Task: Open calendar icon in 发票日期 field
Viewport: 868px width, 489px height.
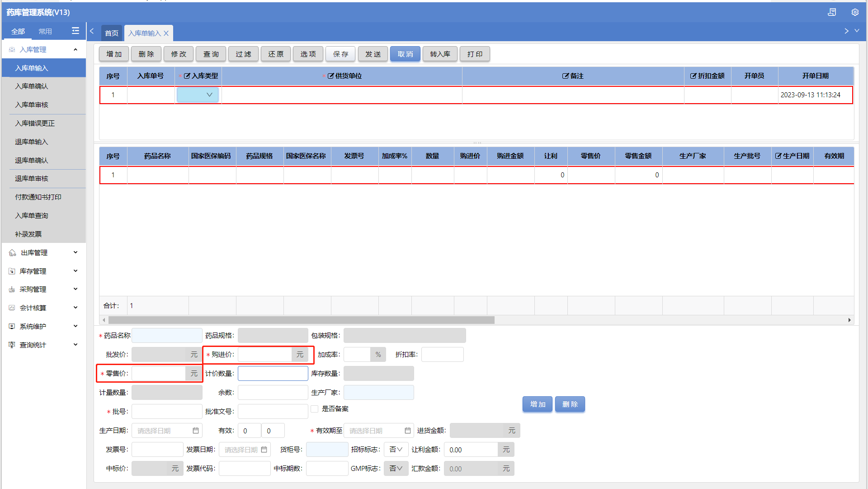Action: pos(264,450)
